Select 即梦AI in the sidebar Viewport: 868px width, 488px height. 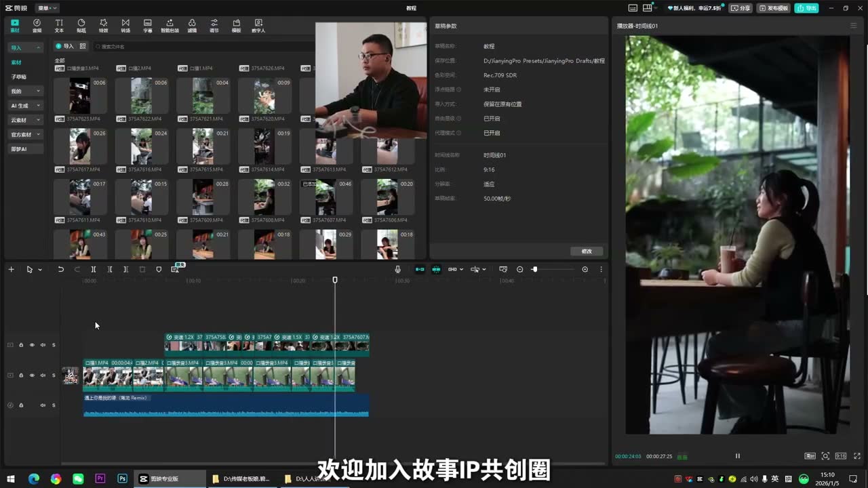click(x=26, y=149)
